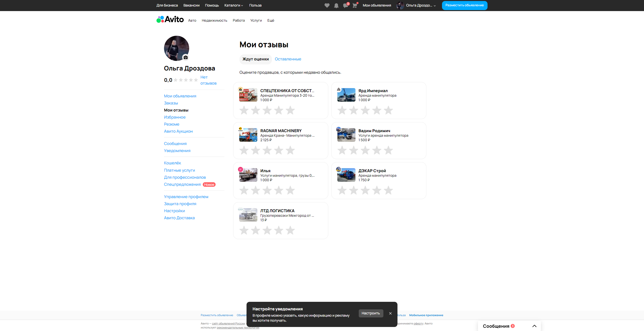This screenshot has width=644, height=331.
Task: Click the notifications bell icon
Action: [x=336, y=6]
